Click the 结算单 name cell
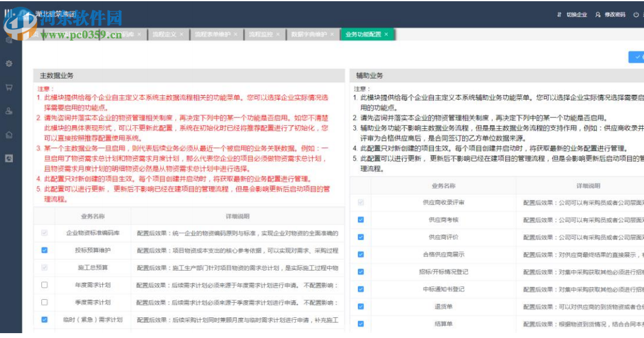This screenshot has height=338, width=644. tap(444, 323)
